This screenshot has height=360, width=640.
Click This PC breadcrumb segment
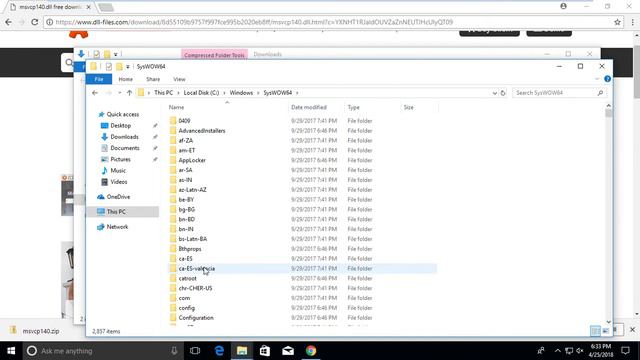163,93
